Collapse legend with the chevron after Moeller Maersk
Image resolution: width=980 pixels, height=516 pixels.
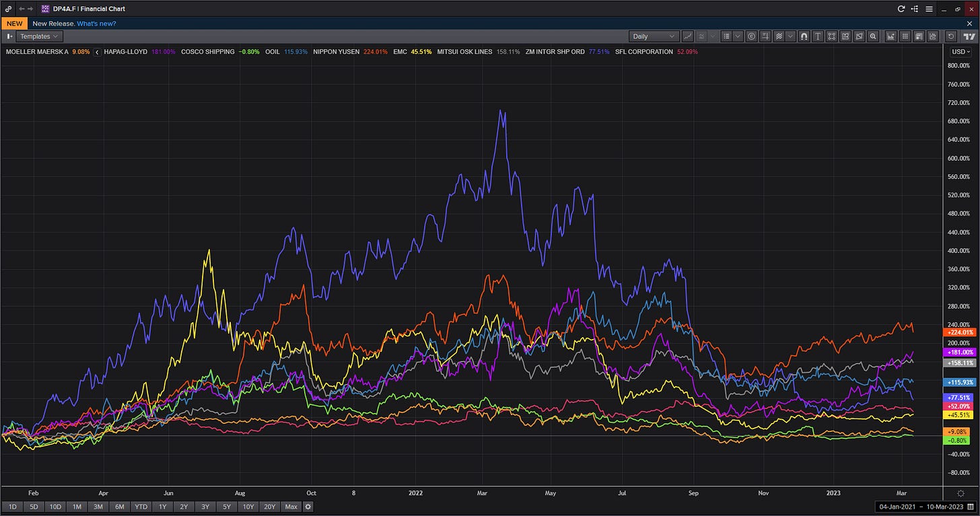98,52
